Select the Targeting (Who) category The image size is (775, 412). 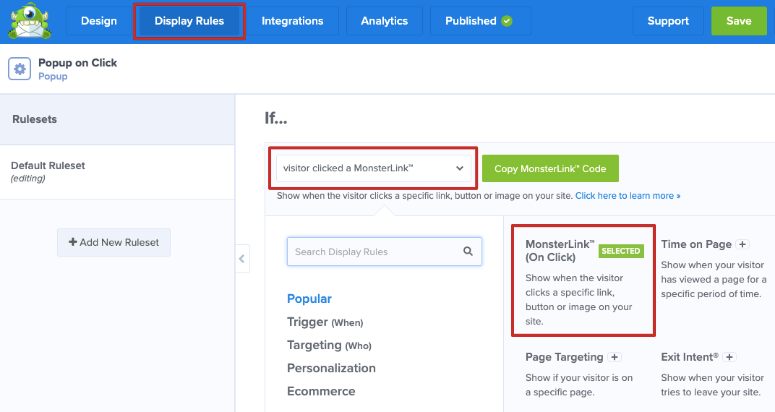click(x=329, y=345)
